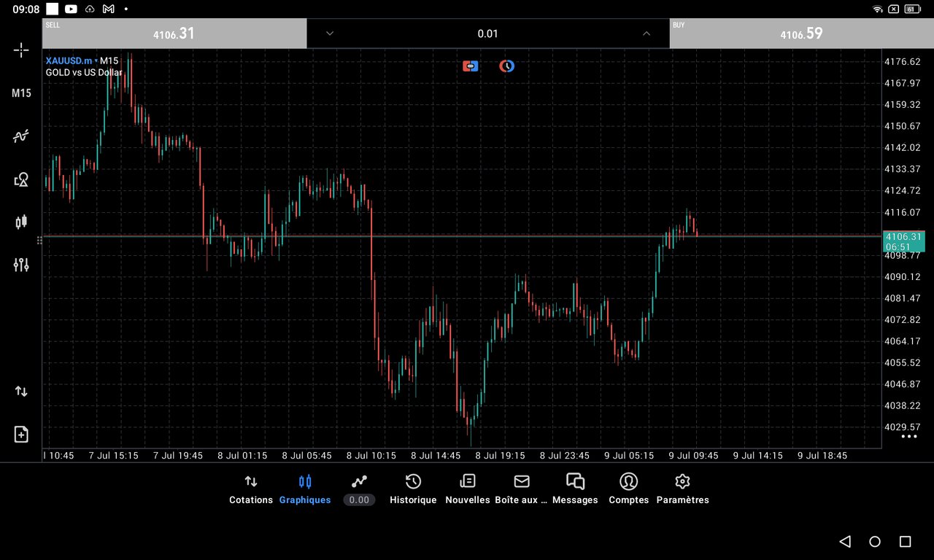Open the XAUUSD.m symbol dropdown
Screen dimensions: 934x560
click(71, 61)
